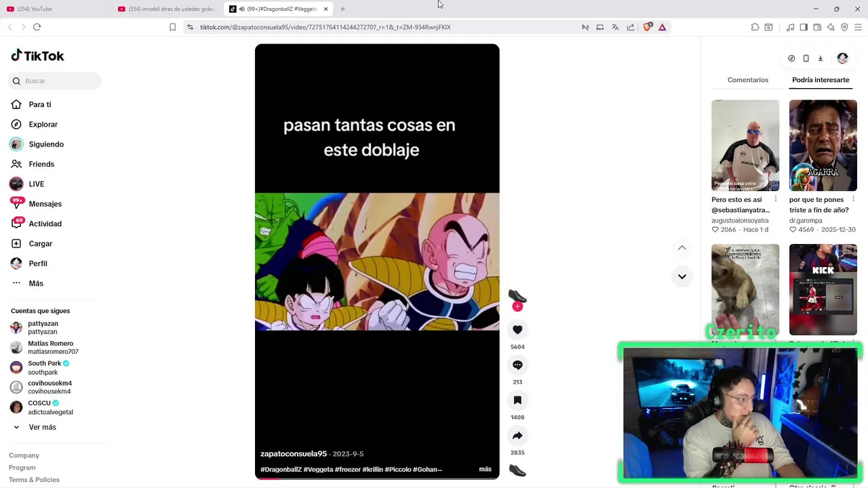
Task: Go to next video with down arrow
Action: click(682, 277)
